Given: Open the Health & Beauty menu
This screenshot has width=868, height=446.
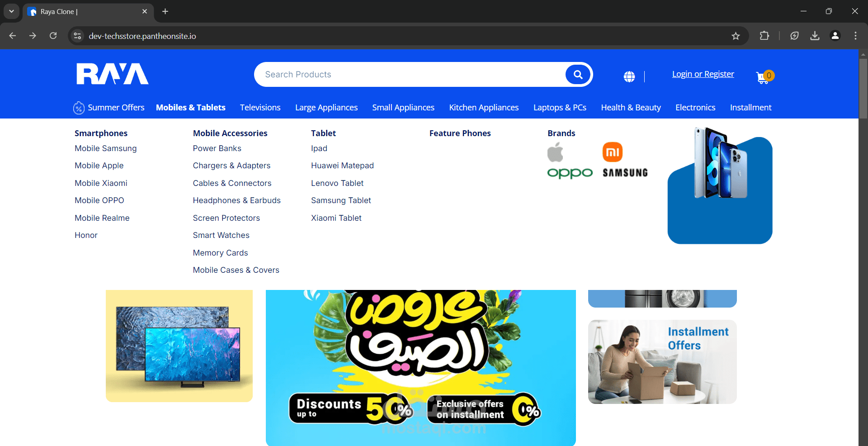Looking at the screenshot, I should point(631,108).
